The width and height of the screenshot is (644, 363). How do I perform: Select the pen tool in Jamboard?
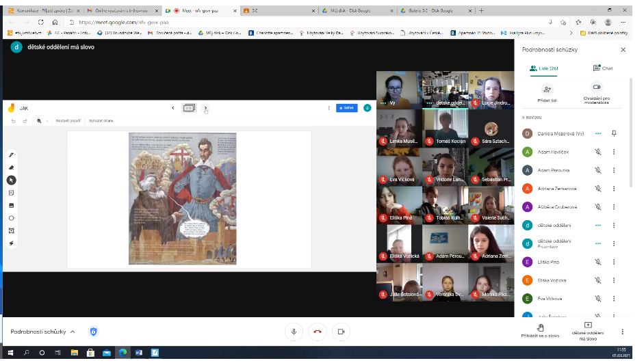[x=12, y=154]
